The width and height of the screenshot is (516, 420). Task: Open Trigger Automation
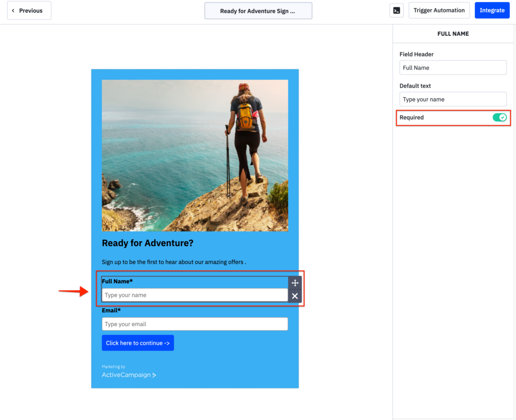pos(439,10)
